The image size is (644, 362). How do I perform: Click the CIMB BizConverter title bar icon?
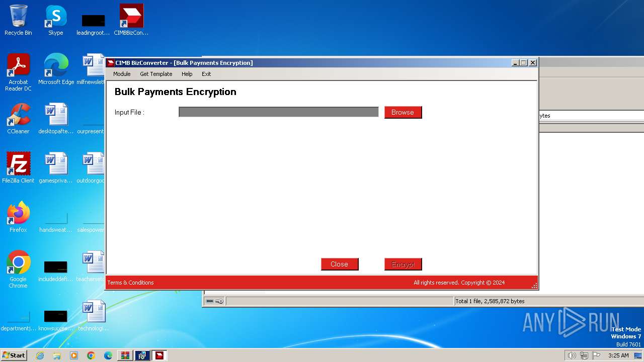(x=111, y=63)
